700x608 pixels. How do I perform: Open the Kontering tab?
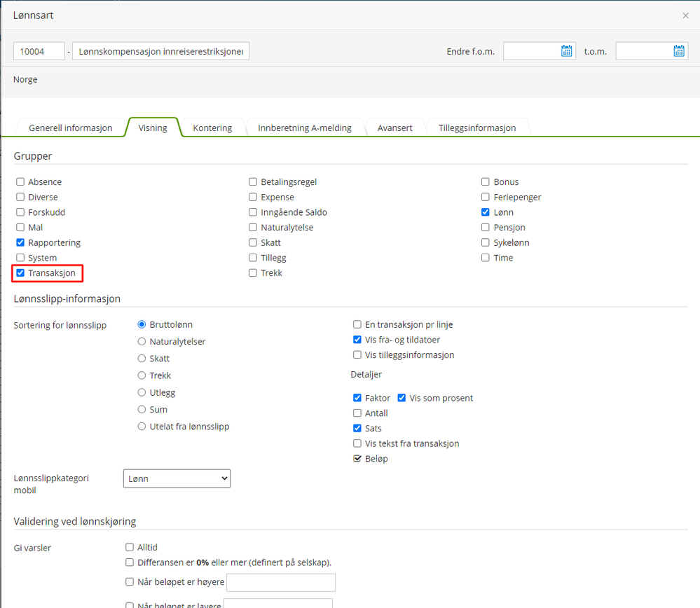tap(212, 127)
